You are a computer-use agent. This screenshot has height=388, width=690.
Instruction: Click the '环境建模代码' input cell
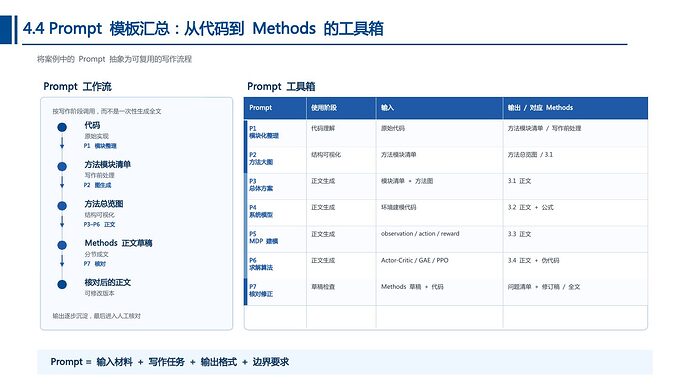[399, 207]
